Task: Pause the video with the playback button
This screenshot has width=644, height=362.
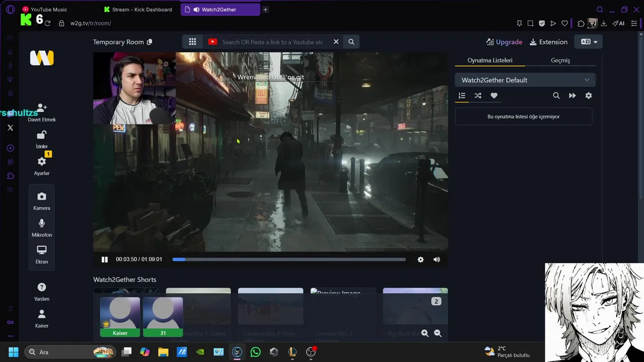Action: pyautogui.click(x=105, y=259)
